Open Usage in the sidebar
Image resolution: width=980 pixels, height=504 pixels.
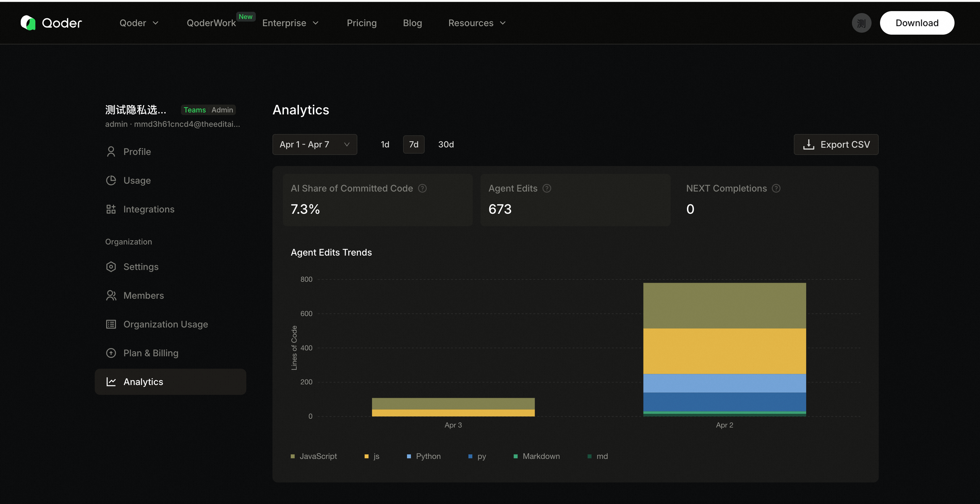coord(171,180)
